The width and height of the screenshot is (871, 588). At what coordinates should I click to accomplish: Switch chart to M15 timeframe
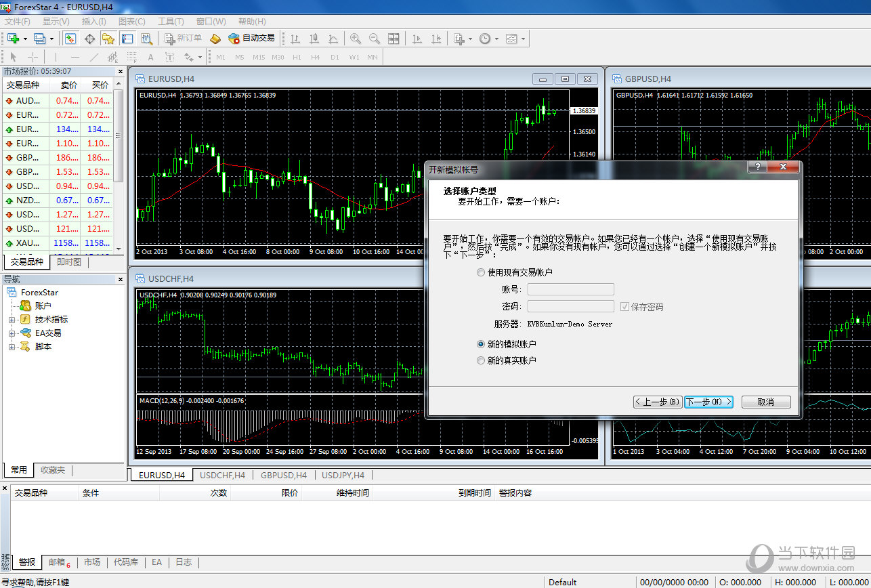click(x=259, y=57)
